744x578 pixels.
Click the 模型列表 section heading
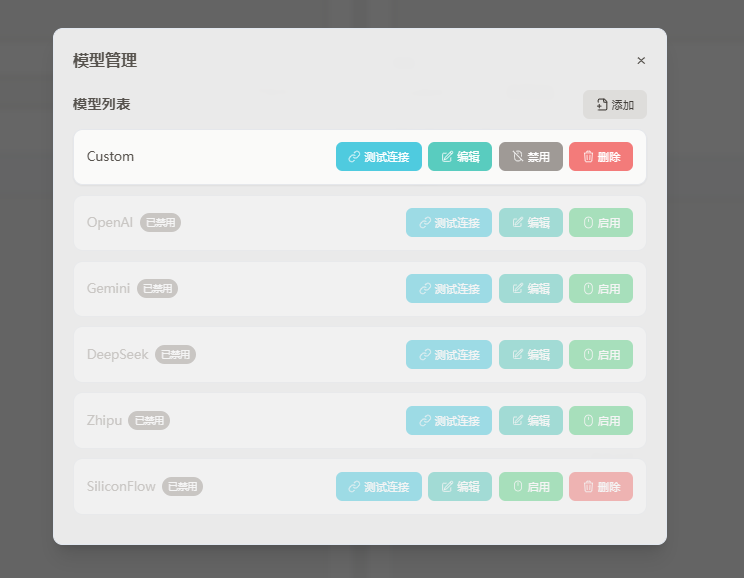[102, 104]
